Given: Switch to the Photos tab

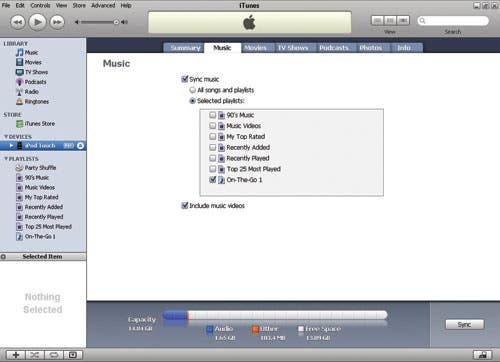Looking at the screenshot, I should coord(373,48).
